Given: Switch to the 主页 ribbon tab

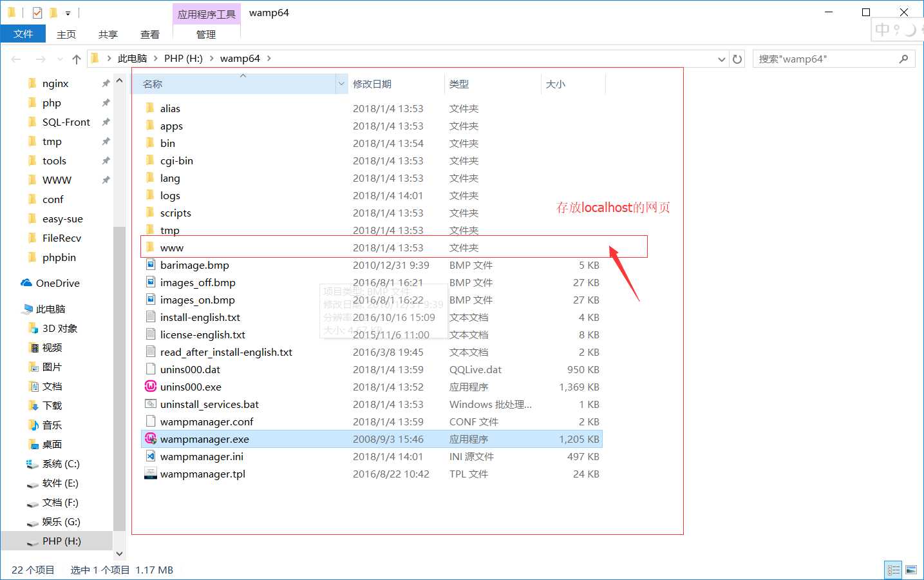Looking at the screenshot, I should click(66, 34).
